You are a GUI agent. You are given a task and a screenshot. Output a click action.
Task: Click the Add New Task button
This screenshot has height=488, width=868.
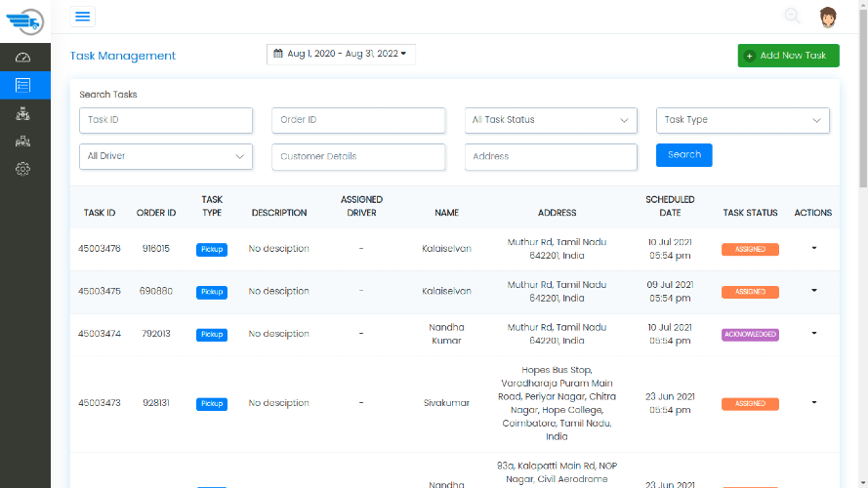point(788,56)
